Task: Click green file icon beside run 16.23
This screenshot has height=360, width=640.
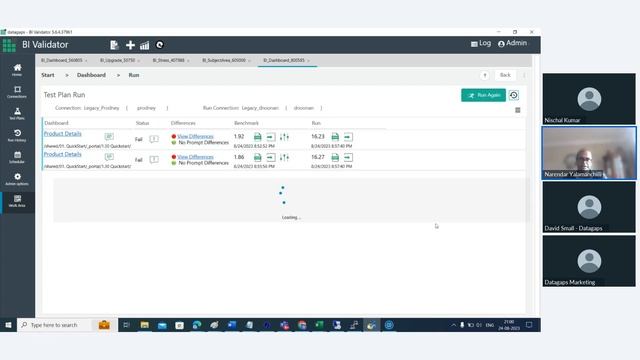Action: tap(335, 137)
